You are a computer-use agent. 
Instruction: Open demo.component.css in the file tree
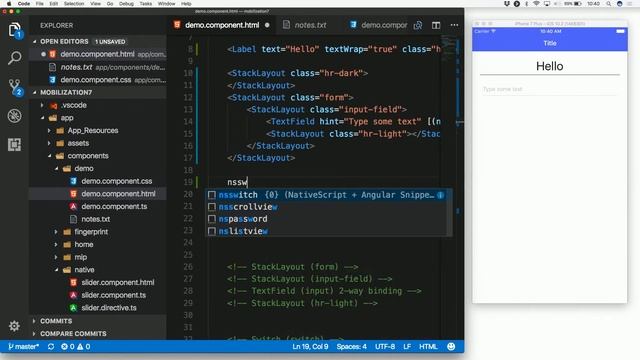(98, 181)
